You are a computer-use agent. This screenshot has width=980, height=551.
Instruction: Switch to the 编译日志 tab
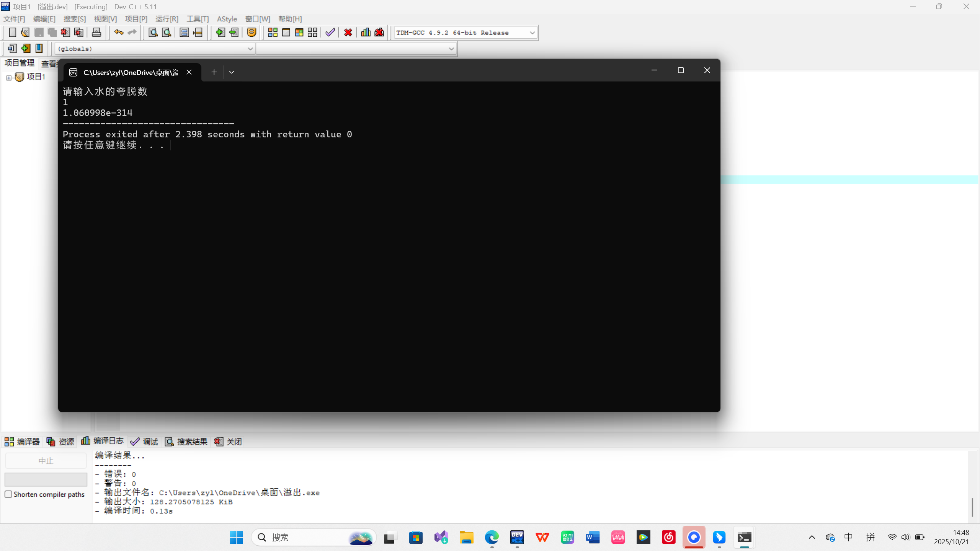(103, 441)
